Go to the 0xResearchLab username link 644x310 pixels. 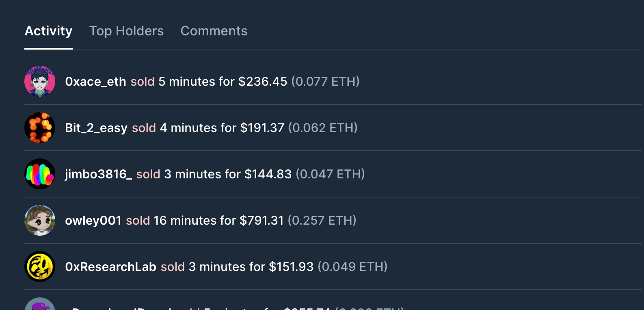(x=111, y=267)
